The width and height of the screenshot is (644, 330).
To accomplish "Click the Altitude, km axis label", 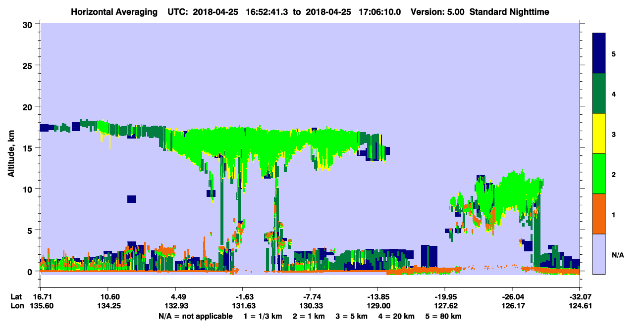I will pyautogui.click(x=11, y=147).
